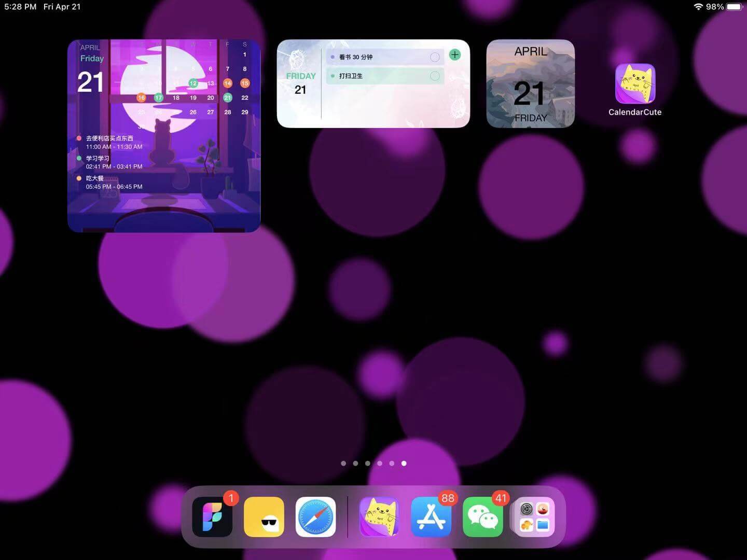Viewport: 747px width, 560px height.
Task: Open the mountain APRIL 21 FRIDAY date widget
Action: coord(531,83)
